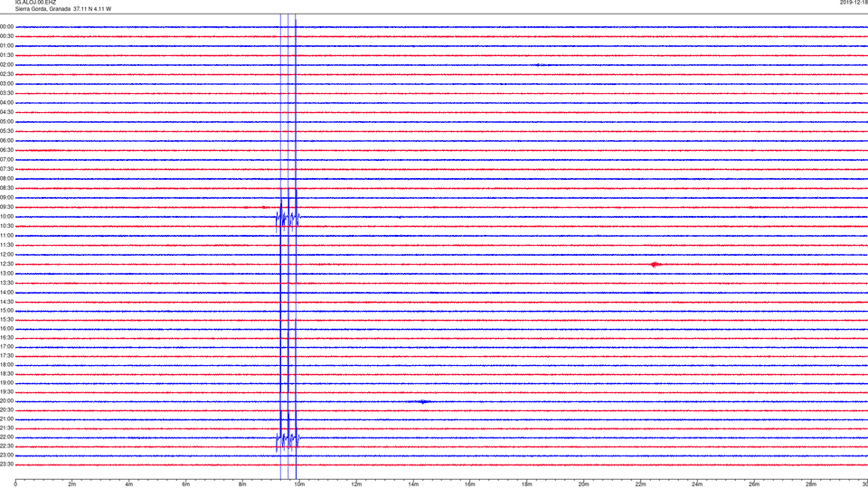Click the "15:00" time label

coord(6,311)
